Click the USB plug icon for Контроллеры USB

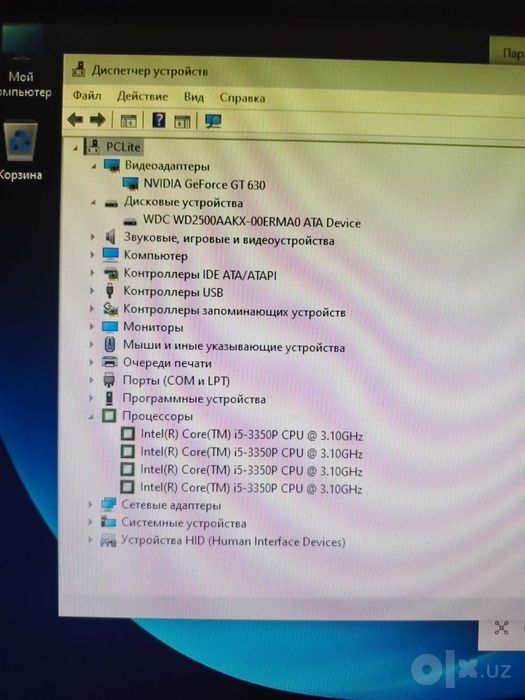(110, 291)
